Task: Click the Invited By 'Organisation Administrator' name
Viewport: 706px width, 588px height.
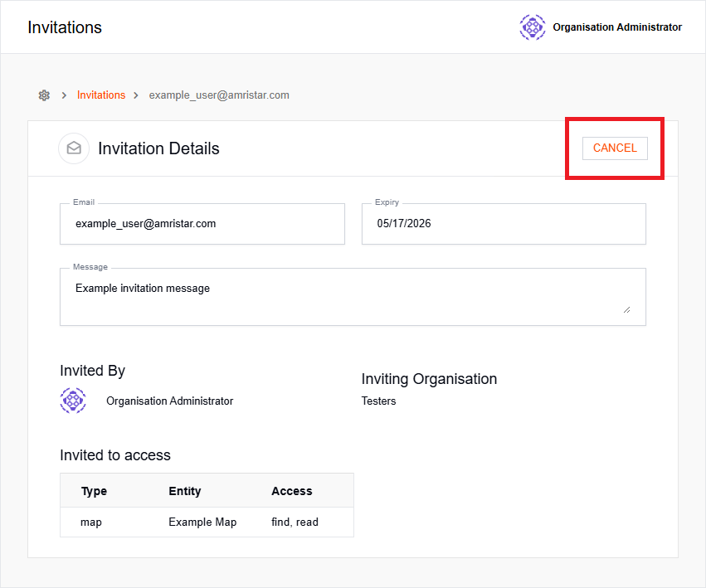Action: pyautogui.click(x=169, y=401)
